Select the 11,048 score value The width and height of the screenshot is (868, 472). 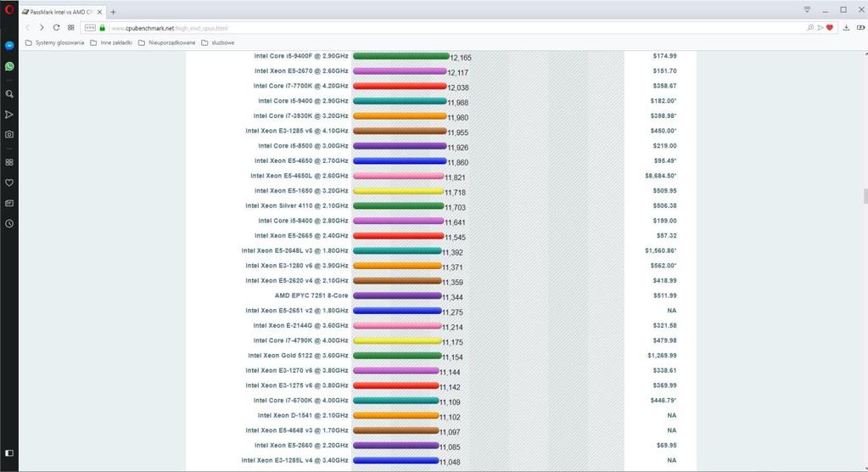point(450,462)
